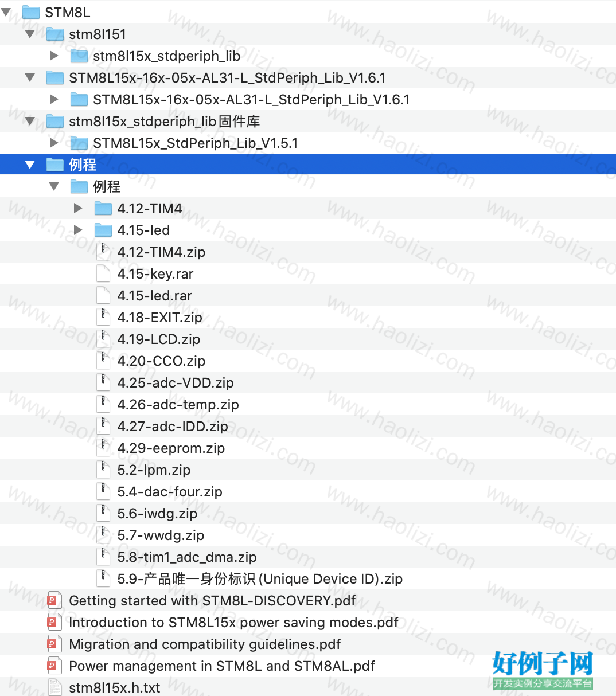The width and height of the screenshot is (616, 696).
Task: Collapse the nested 例程 subfolder triangle
Action: (x=54, y=186)
